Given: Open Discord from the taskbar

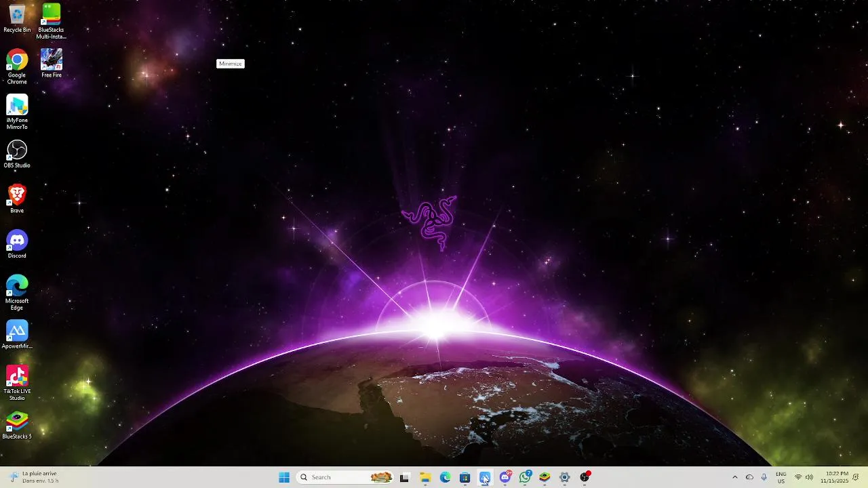Looking at the screenshot, I should click(505, 477).
